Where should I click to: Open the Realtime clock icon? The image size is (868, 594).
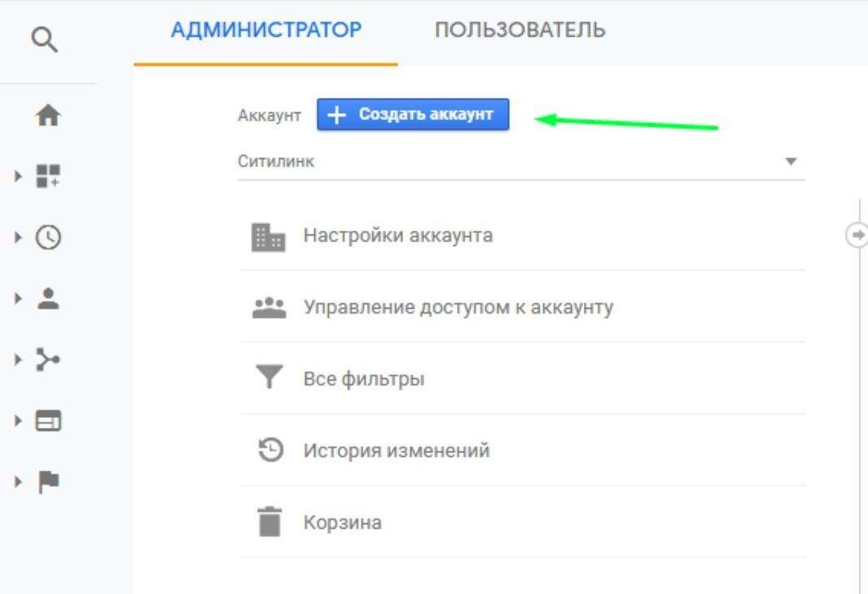48,237
